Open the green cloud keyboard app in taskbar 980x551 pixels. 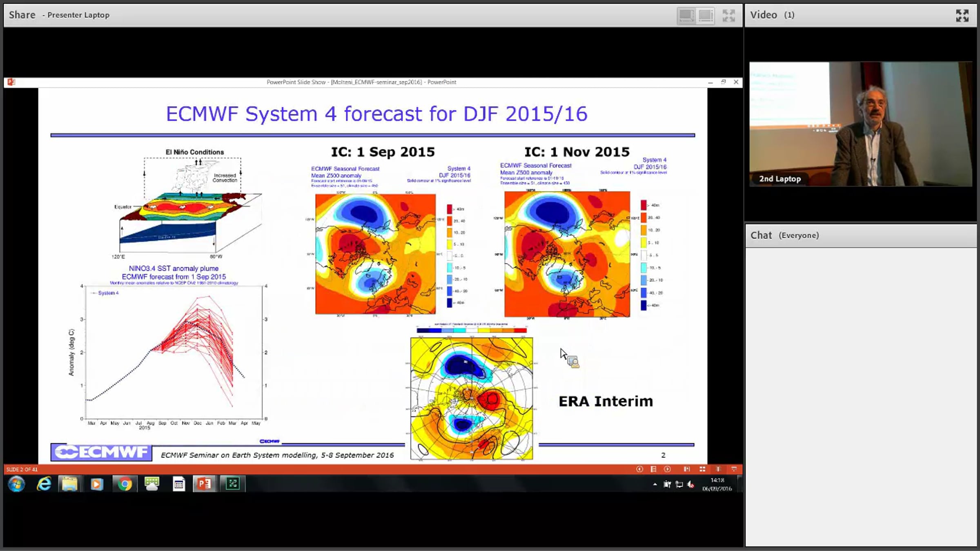(151, 484)
